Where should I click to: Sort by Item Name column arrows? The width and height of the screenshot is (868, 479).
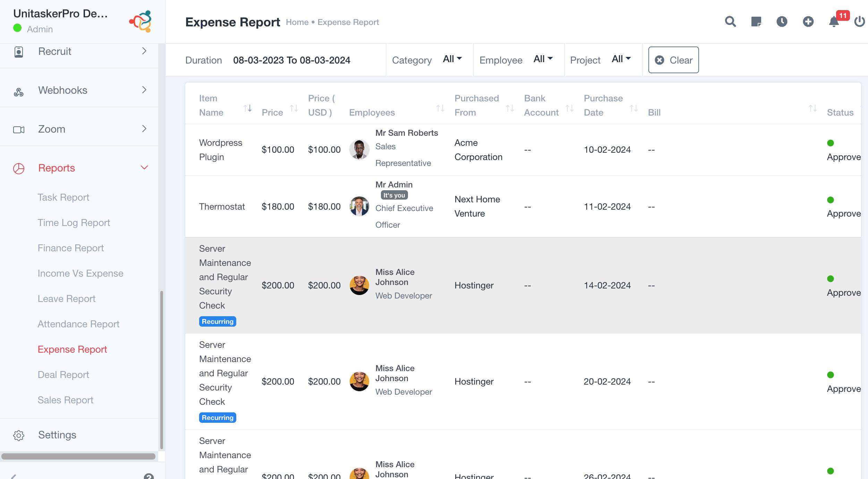tap(248, 109)
